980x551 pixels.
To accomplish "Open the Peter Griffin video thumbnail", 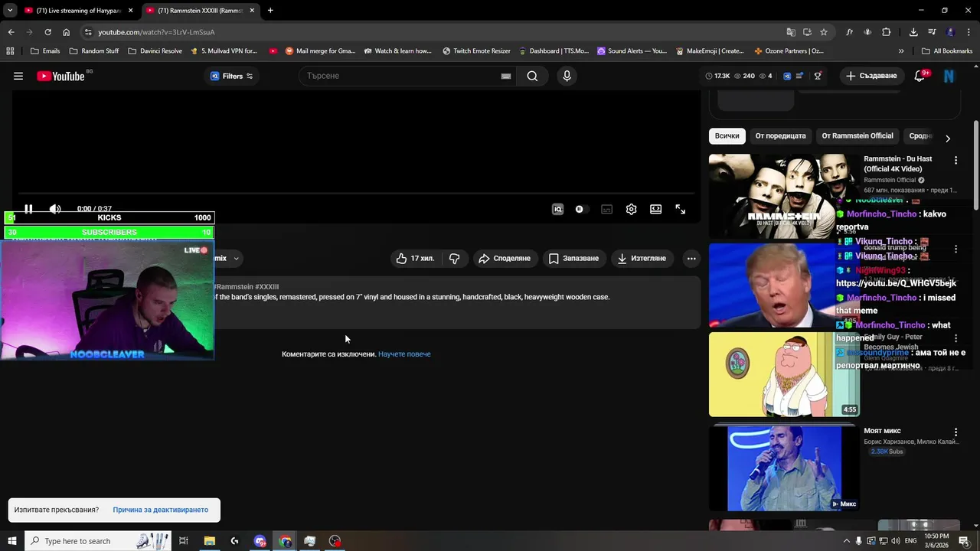I will 784,374.
